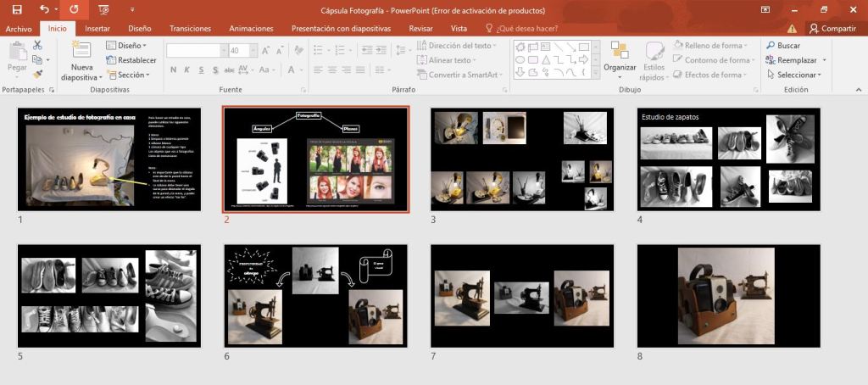Click the Save icon in quick access toolbar
868x385 pixels.
(16, 9)
